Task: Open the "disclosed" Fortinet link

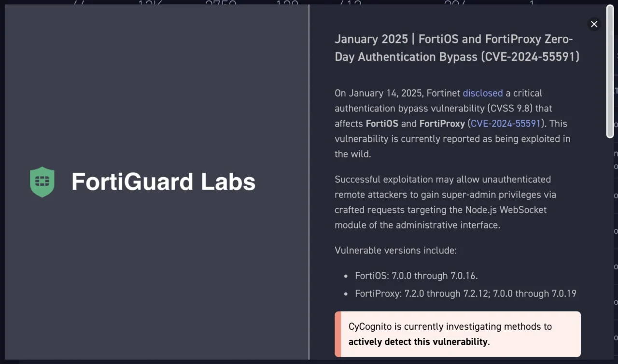Action: tap(482, 93)
